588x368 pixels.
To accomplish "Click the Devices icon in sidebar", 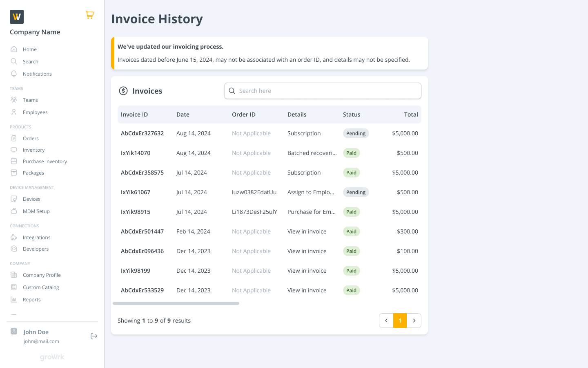I will pyautogui.click(x=14, y=199).
